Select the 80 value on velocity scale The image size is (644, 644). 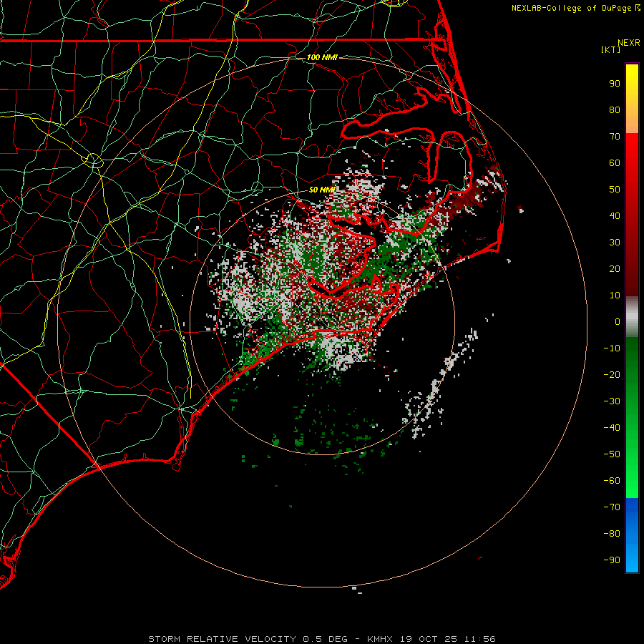point(615,109)
